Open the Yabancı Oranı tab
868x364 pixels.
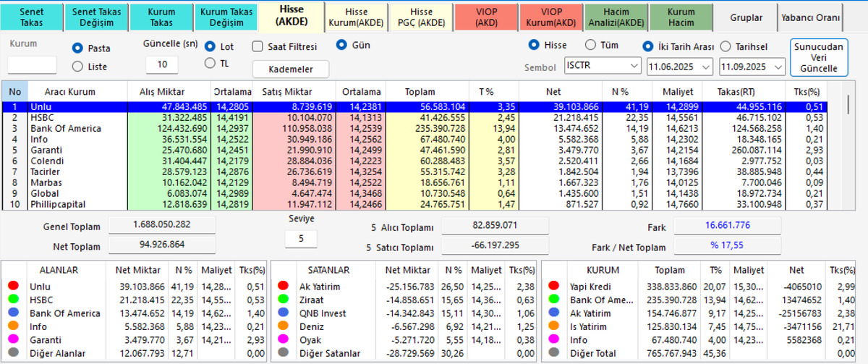click(x=812, y=17)
